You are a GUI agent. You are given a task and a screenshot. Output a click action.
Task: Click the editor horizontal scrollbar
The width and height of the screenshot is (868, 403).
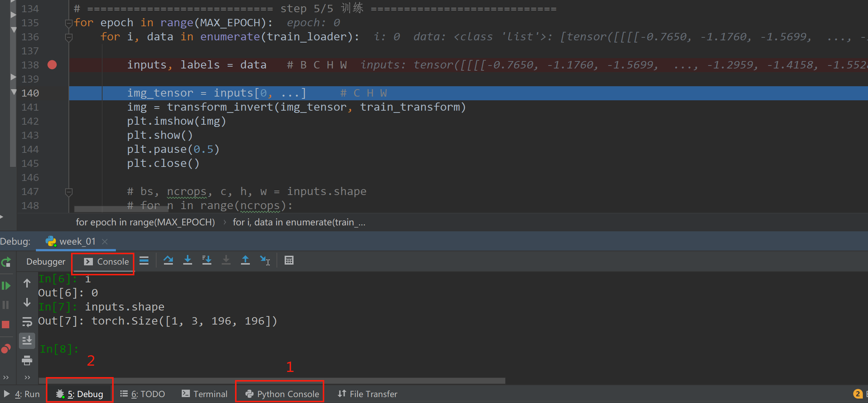point(121,209)
